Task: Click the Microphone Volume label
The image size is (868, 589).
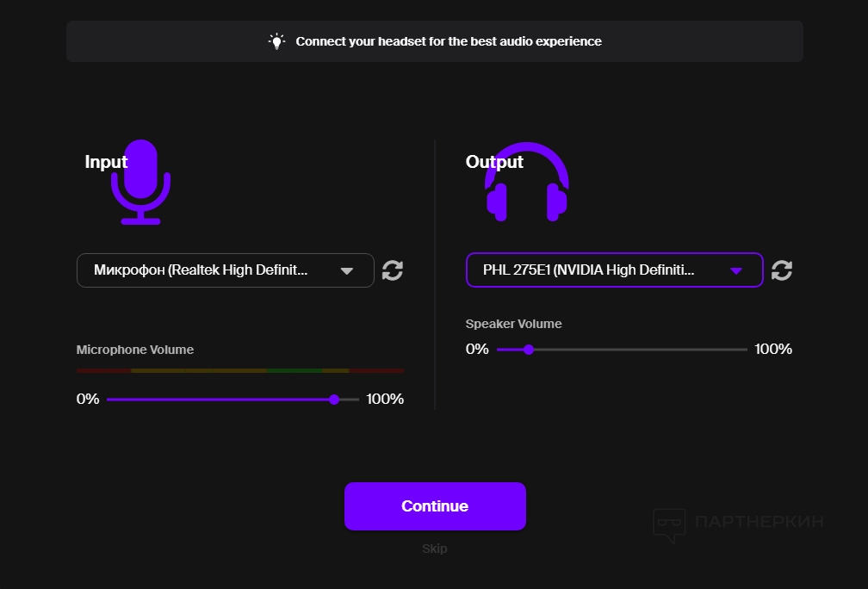Action: [135, 350]
